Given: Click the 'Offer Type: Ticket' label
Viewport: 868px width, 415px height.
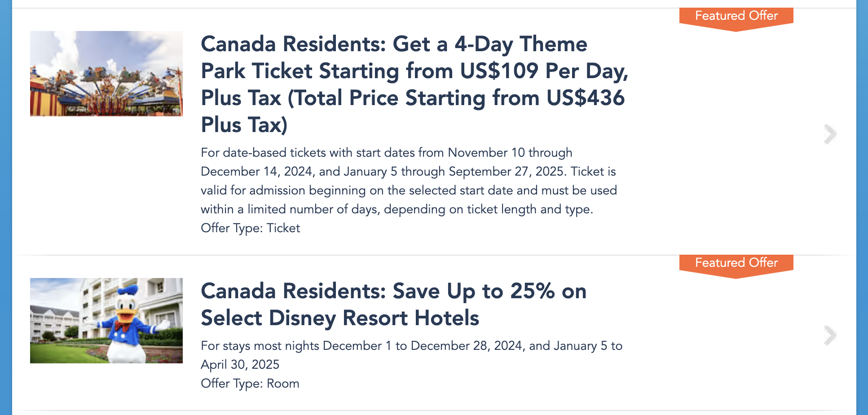Looking at the screenshot, I should click(x=250, y=228).
